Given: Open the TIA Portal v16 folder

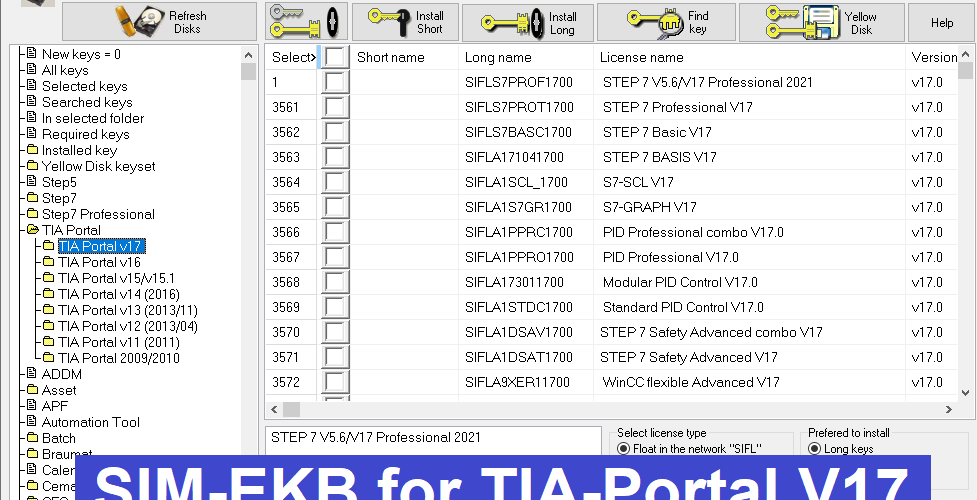Looking at the screenshot, I should [99, 262].
